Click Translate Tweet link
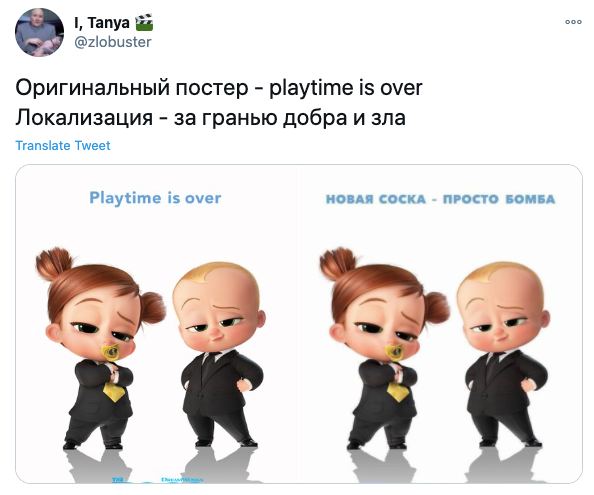 pyautogui.click(x=63, y=145)
